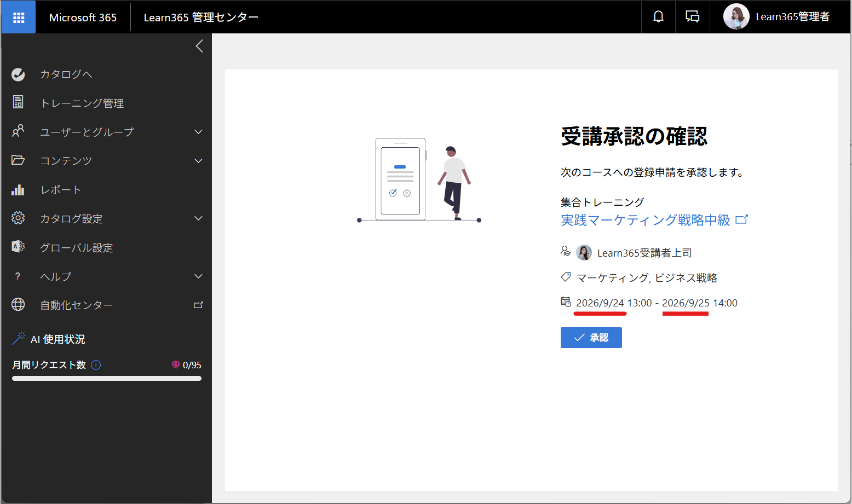Click the カタログへ checkmark icon
852x504 pixels.
(x=18, y=74)
